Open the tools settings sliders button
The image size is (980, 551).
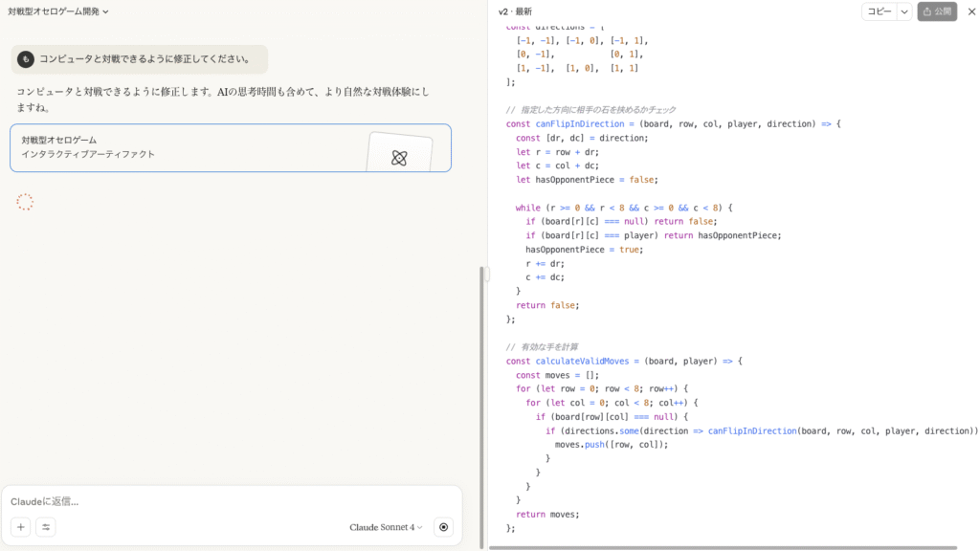coord(46,527)
